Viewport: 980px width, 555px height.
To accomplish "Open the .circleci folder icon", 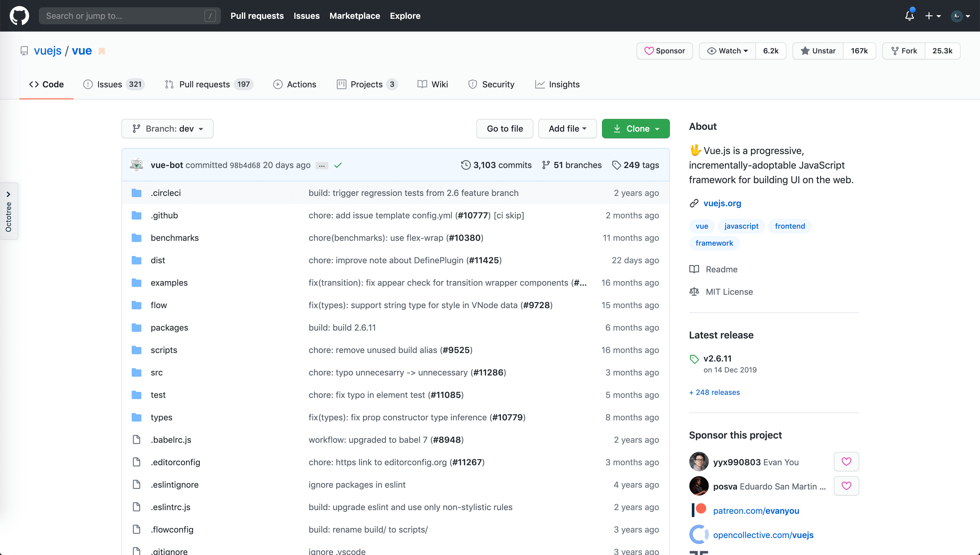I will click(x=137, y=193).
